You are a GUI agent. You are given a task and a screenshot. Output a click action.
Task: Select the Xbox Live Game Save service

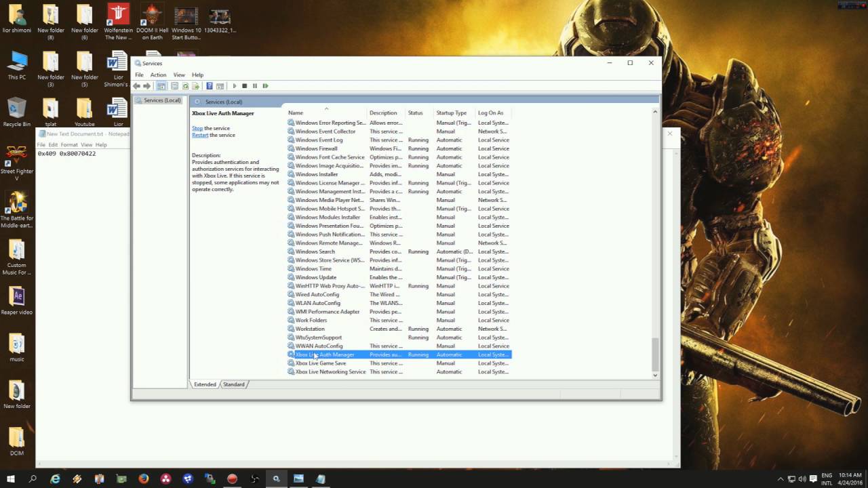[399, 363]
